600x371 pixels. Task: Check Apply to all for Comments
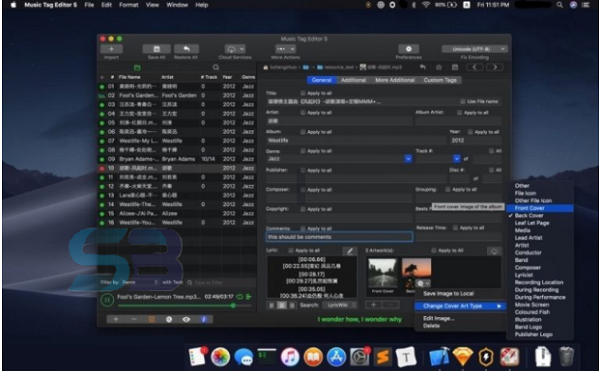[303, 228]
